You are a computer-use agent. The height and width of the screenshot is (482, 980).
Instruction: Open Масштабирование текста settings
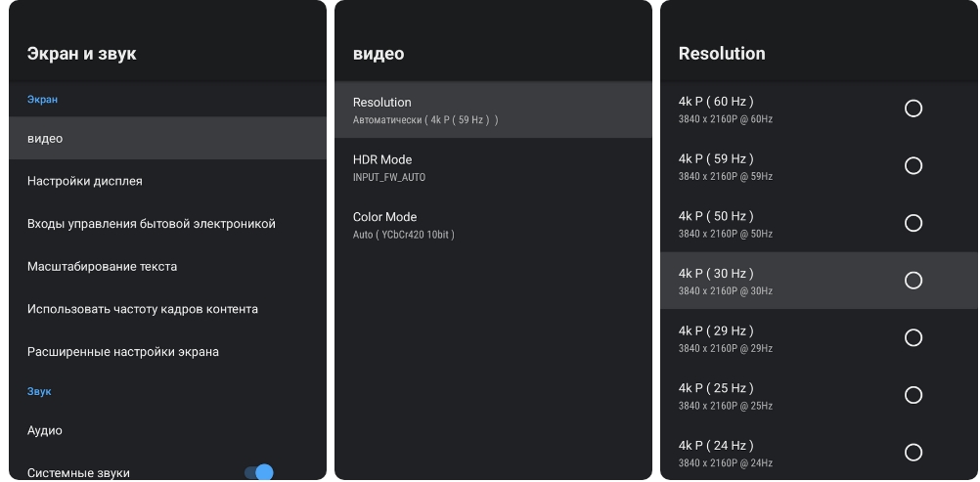(167, 266)
